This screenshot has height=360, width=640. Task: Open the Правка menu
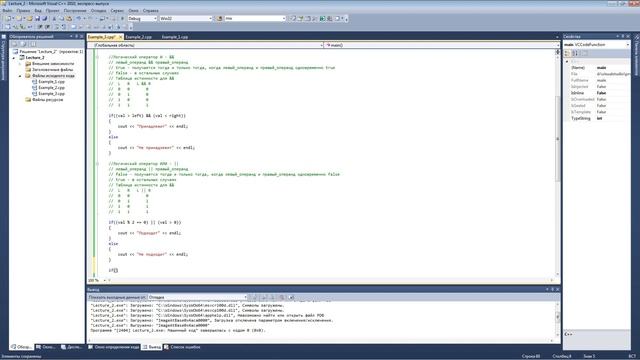tap(23, 11)
